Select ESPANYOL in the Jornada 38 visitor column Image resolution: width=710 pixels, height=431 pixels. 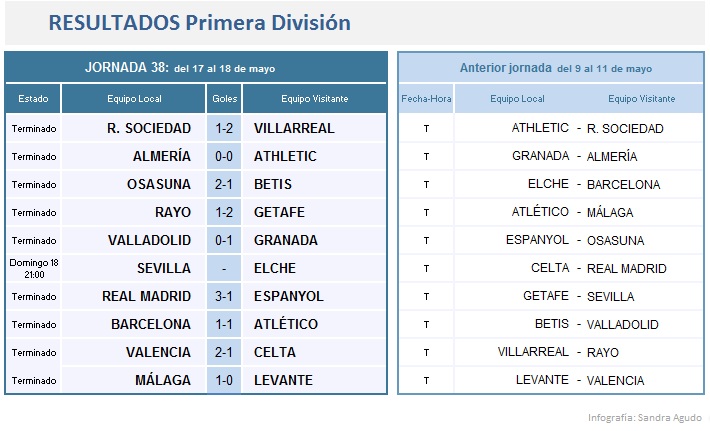[x=288, y=296]
